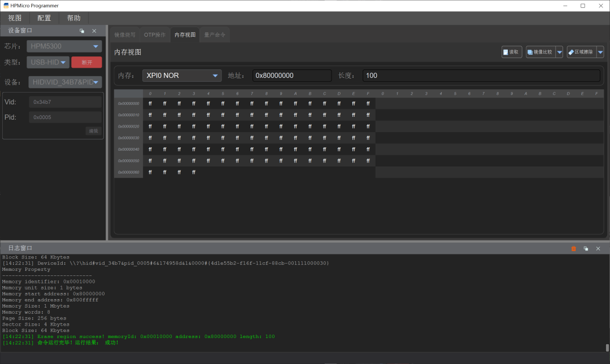Viewport: 610px width, 364px height.
Task: Close the 日志窗口 log panel
Action: pos(598,248)
